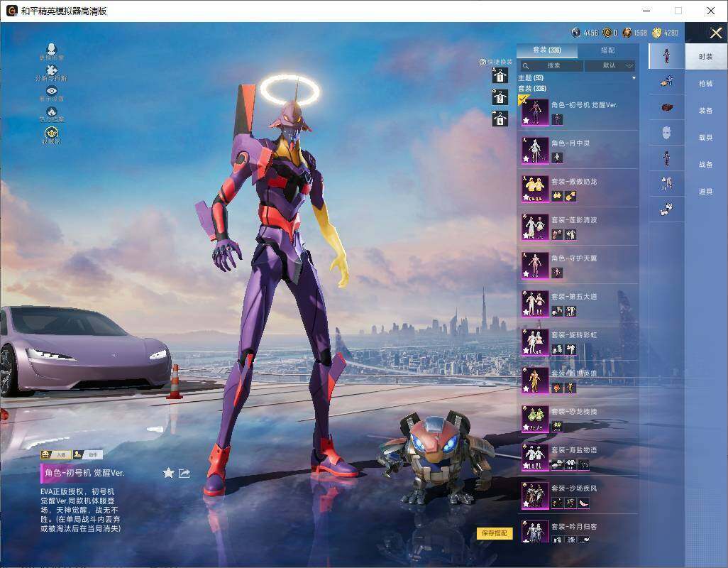Click the bronze 1568 currency icon
728x568 pixels.
coord(627,33)
